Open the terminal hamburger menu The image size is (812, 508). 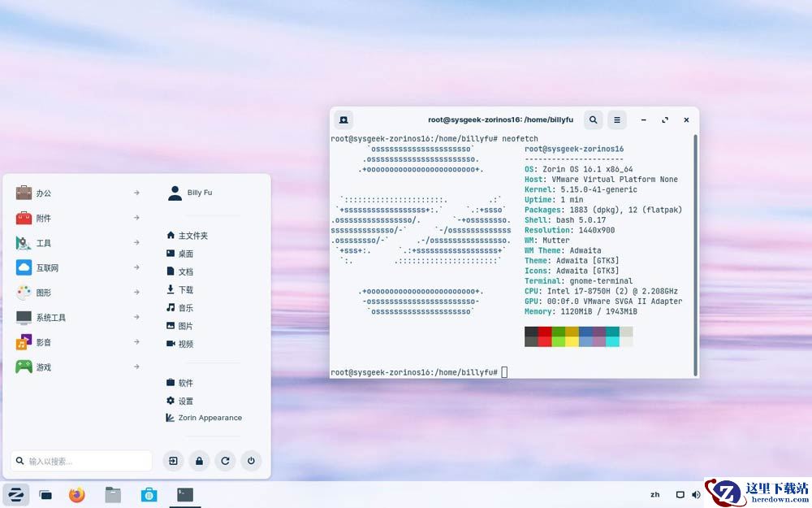[x=617, y=119]
